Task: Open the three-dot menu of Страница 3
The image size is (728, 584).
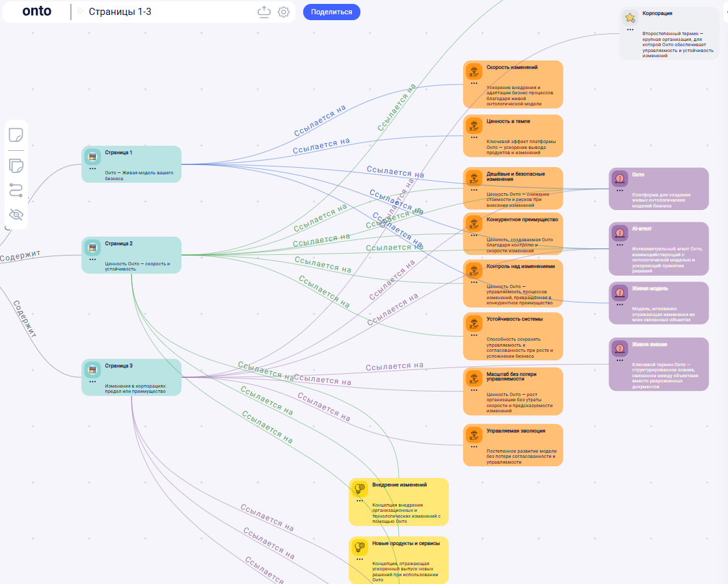Action: click(x=92, y=382)
